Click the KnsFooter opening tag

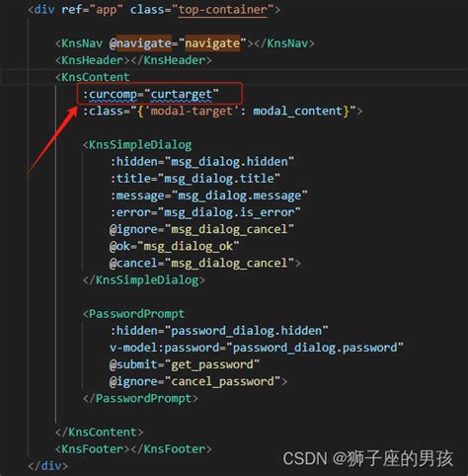tap(92, 449)
